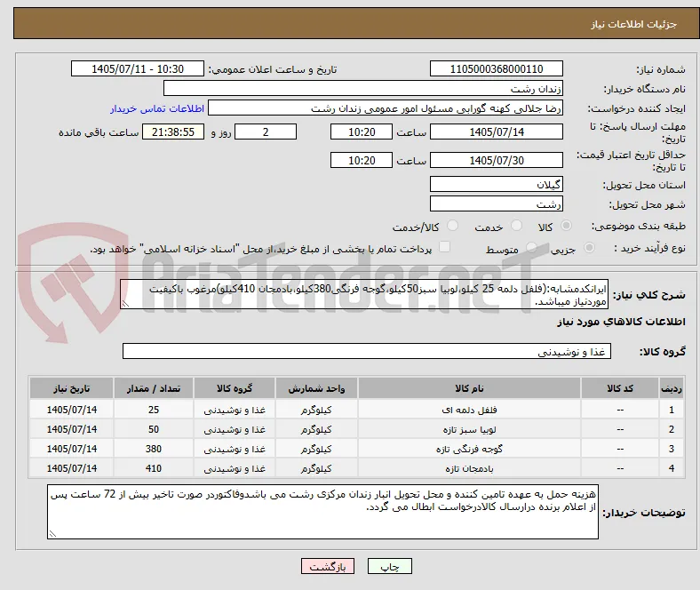Image resolution: width=700 pixels, height=590 pixels.
Task: Click the شهر محل تحویل field رشت
Action: [497, 203]
